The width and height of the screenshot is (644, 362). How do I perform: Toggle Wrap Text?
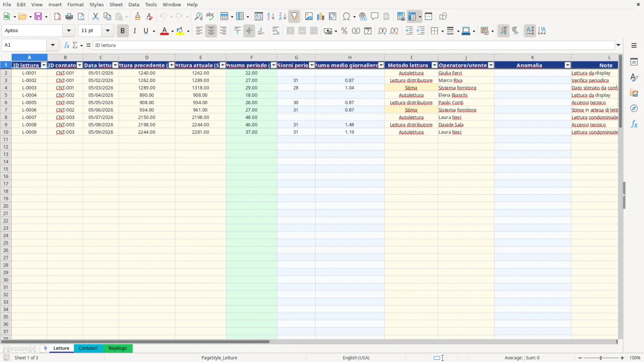[276, 31]
